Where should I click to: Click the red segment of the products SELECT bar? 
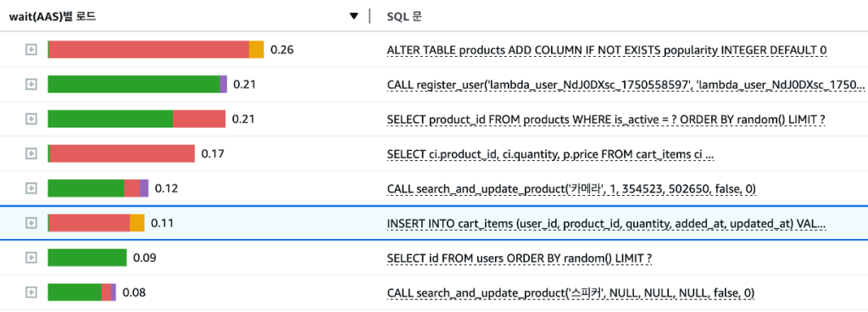point(199,119)
